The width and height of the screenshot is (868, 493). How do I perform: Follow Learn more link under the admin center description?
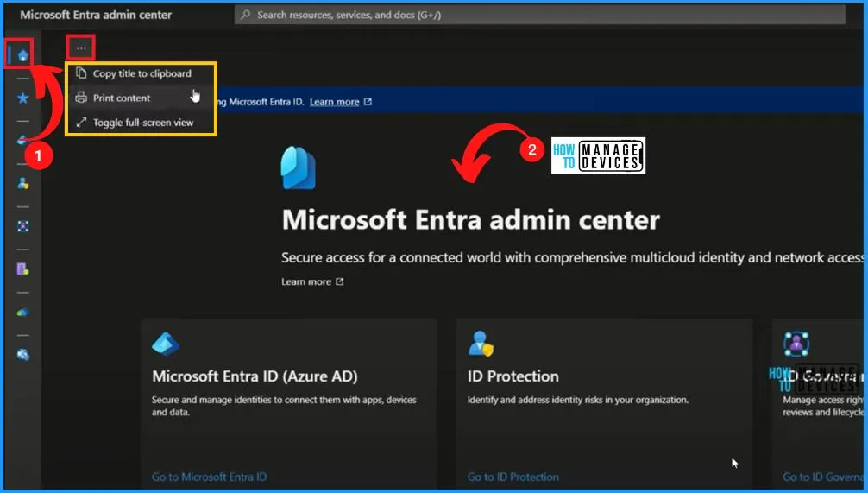click(x=306, y=282)
